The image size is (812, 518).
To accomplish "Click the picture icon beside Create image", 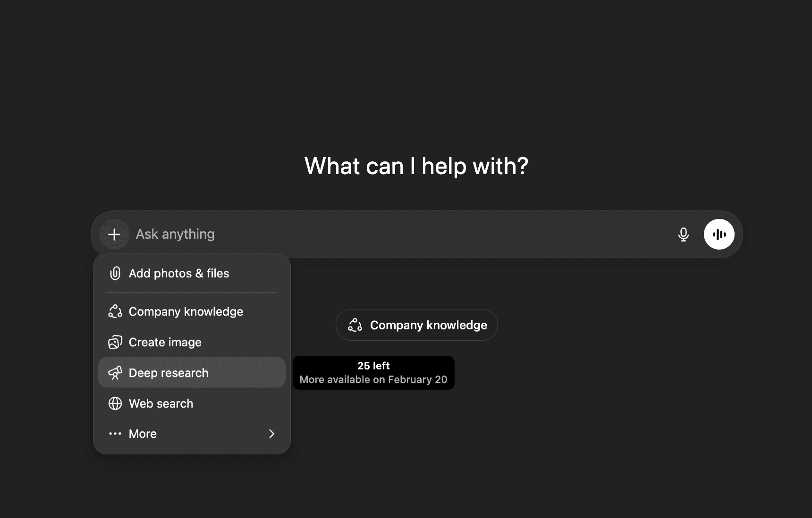I will coord(115,343).
